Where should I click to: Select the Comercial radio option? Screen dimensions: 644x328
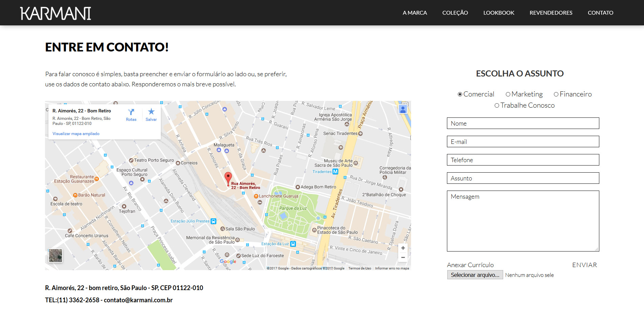point(460,94)
